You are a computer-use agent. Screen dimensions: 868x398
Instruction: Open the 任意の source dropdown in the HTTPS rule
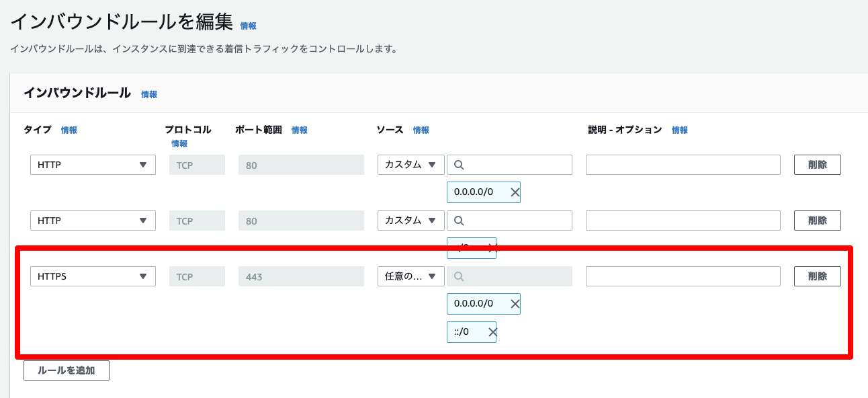410,276
